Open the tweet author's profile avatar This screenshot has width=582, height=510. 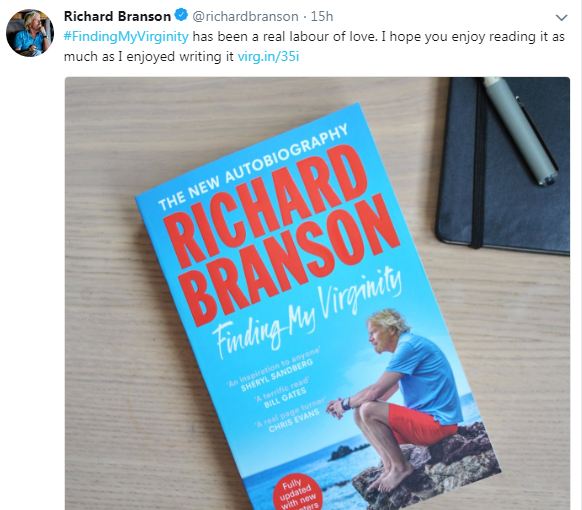[x=30, y=33]
